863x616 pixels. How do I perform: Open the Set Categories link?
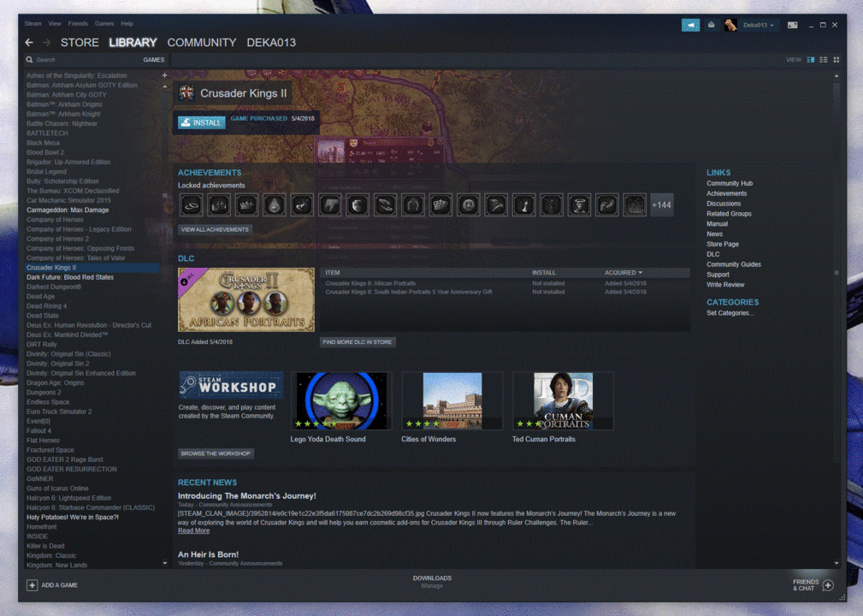coord(730,313)
